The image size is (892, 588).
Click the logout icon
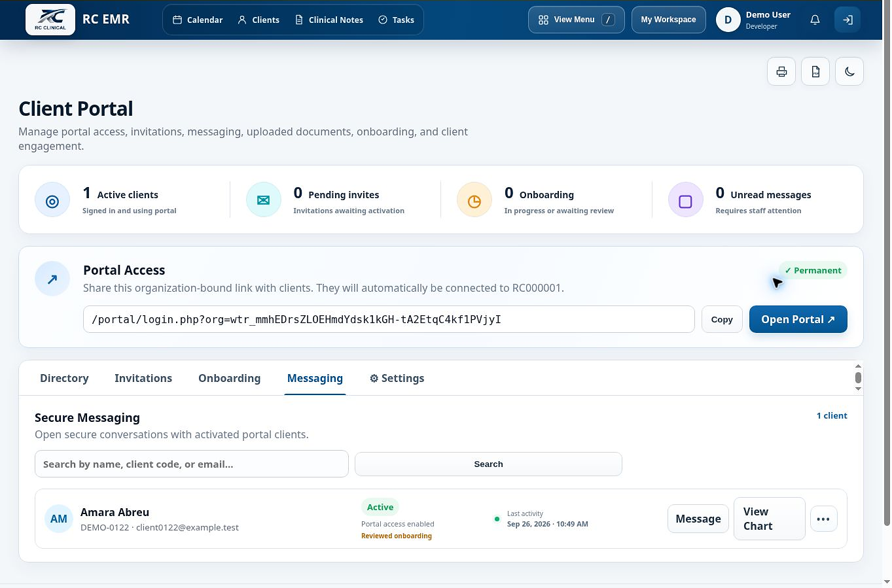(847, 20)
